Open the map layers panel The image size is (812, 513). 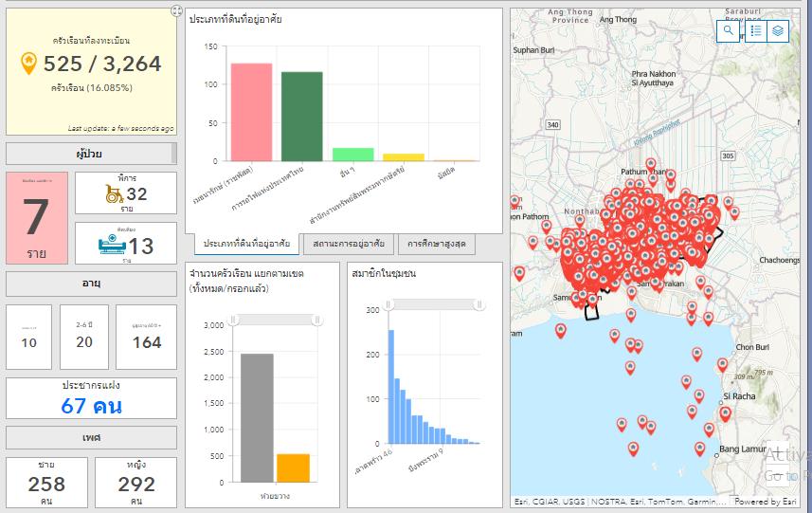[x=778, y=31]
